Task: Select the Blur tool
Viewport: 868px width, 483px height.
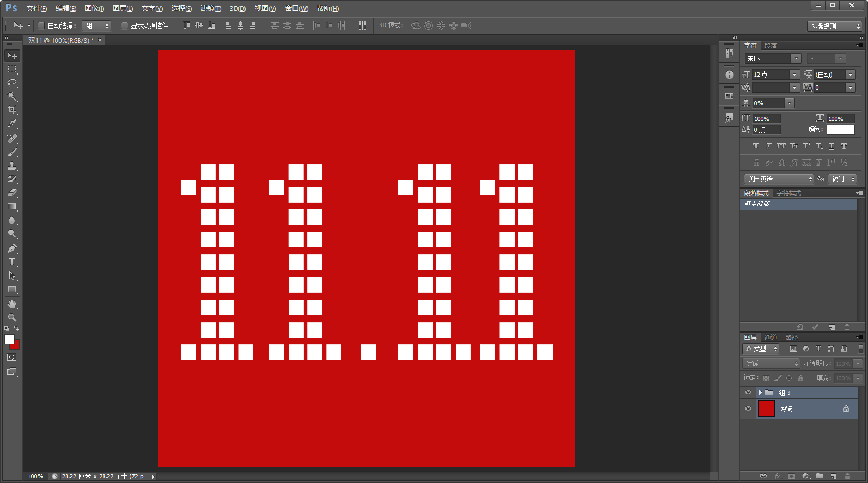Action: point(11,220)
